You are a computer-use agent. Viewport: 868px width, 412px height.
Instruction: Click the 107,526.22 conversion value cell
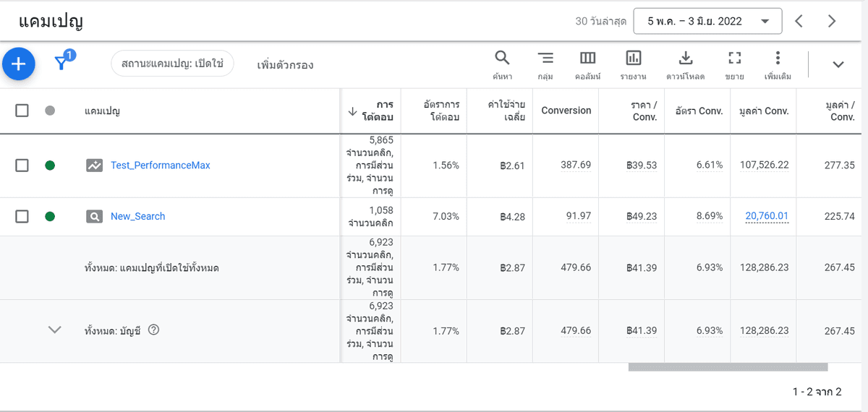(764, 165)
